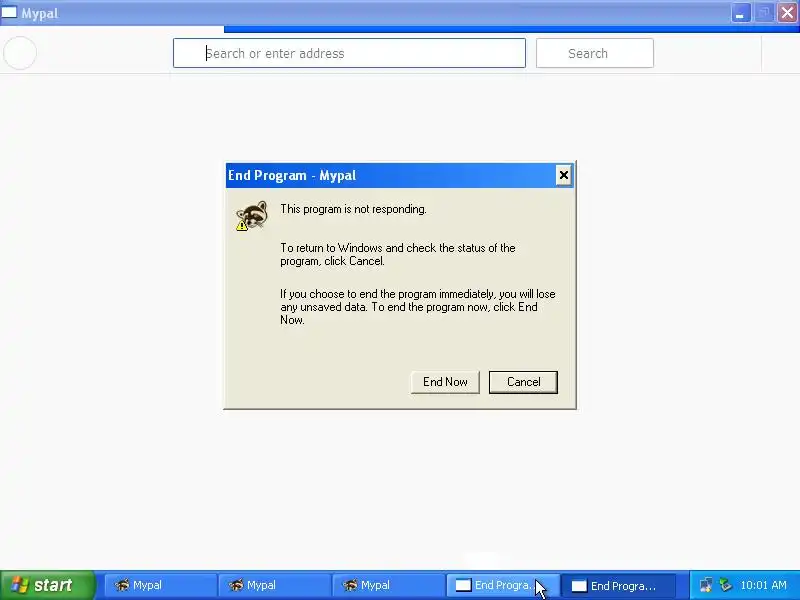Viewport: 800px width, 600px height.
Task: Click the 10:01 AM taskbar clock
Action: [x=763, y=585]
